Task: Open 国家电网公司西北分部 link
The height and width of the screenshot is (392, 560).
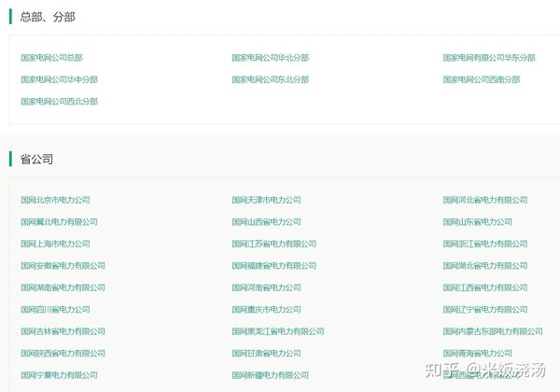Action: click(x=60, y=102)
